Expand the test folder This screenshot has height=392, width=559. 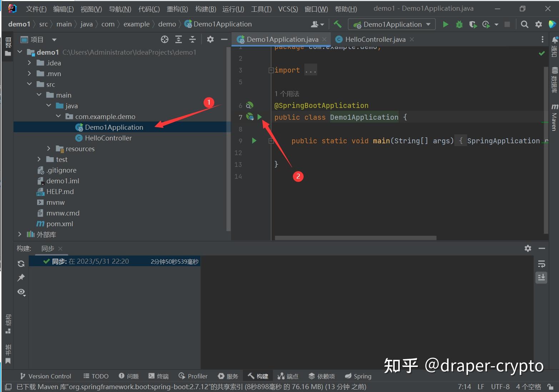(x=39, y=159)
